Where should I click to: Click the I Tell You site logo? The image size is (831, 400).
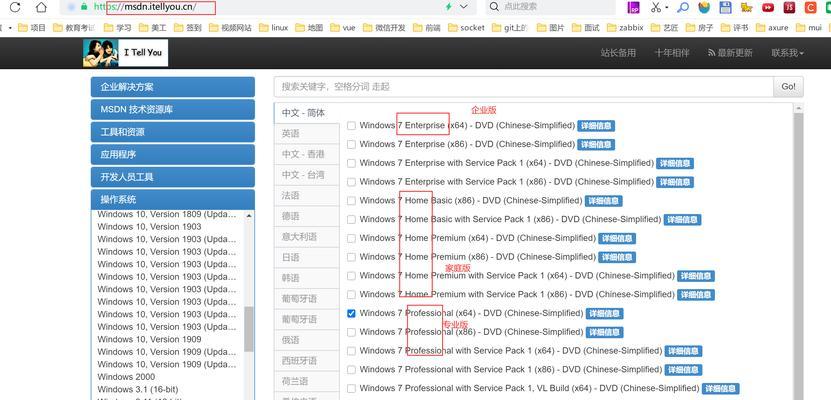[x=126, y=52]
